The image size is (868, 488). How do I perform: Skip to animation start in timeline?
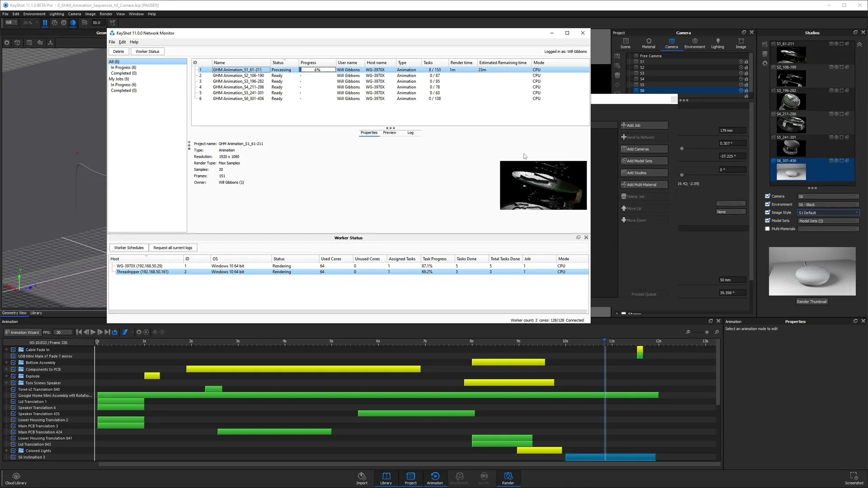(79, 332)
